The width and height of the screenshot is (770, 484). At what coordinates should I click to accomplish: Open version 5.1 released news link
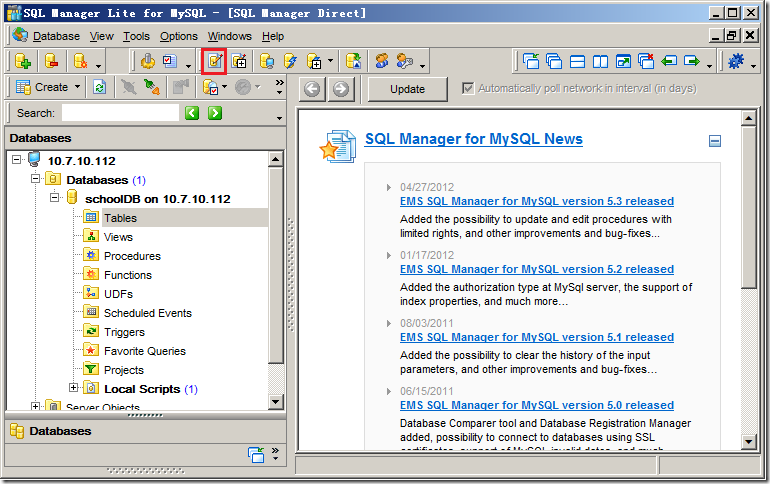pyautogui.click(x=537, y=337)
